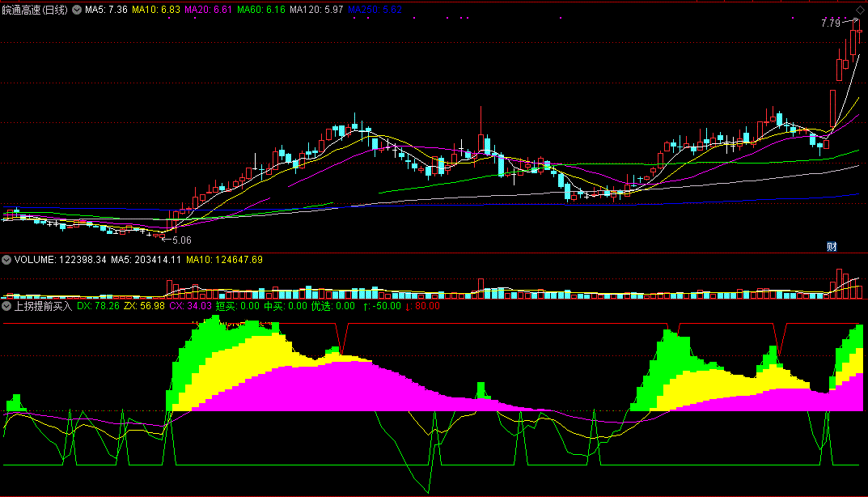The image size is (868, 497).
Task: Click the ZX: 56.98 value
Action: [144, 306]
